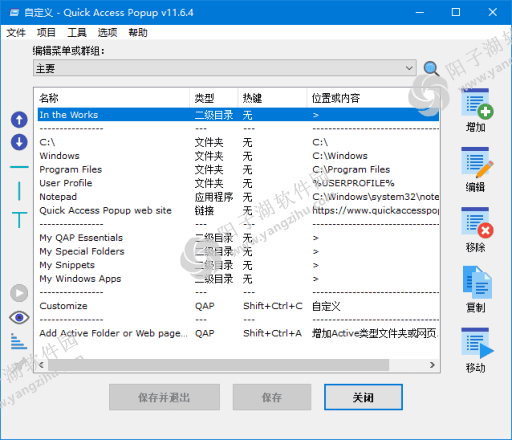Select the Program Files row
This screenshot has height=440, width=512.
(238, 170)
